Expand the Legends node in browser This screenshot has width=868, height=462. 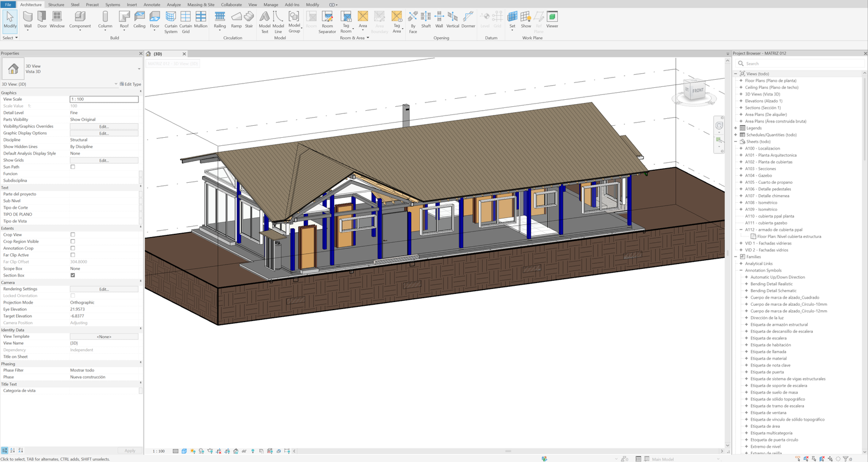pos(736,128)
